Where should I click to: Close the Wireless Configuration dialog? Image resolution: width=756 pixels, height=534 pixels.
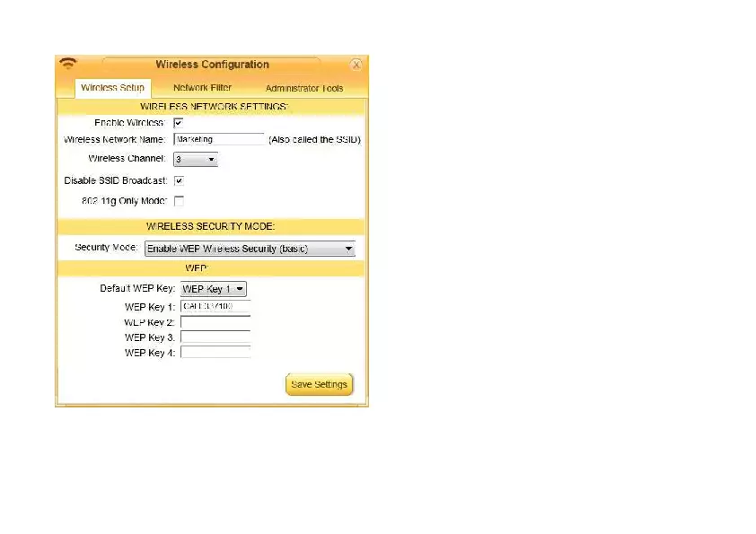(356, 64)
